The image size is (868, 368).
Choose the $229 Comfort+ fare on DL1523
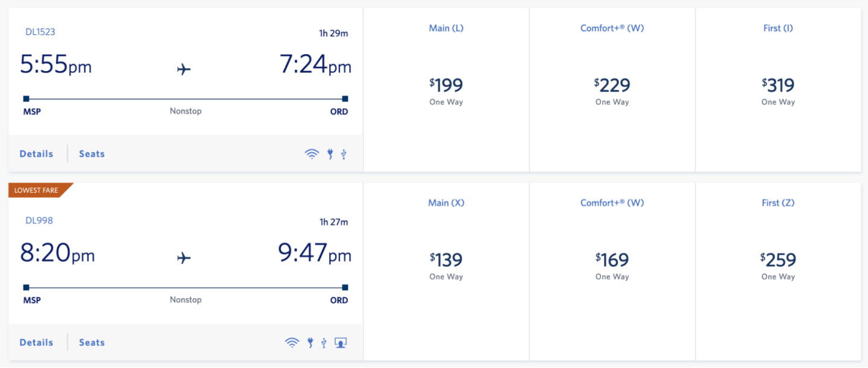tap(612, 89)
